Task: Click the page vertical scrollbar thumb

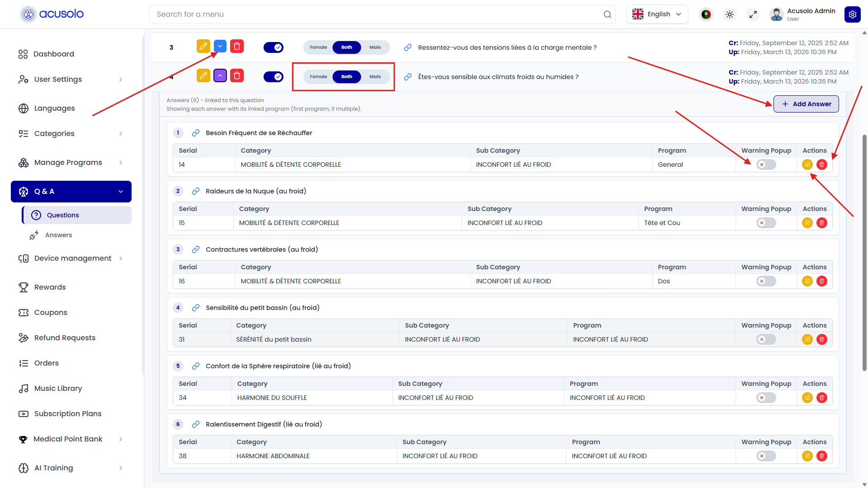Action: coord(864,253)
